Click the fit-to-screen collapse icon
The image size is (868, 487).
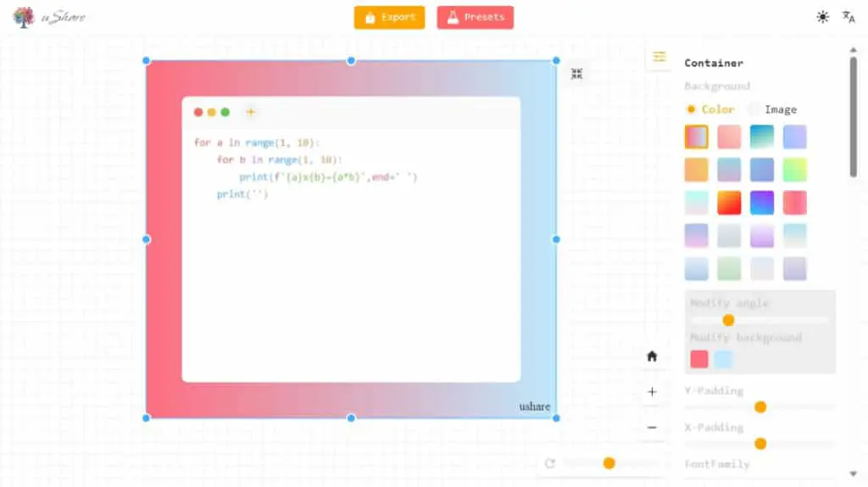pyautogui.click(x=576, y=74)
